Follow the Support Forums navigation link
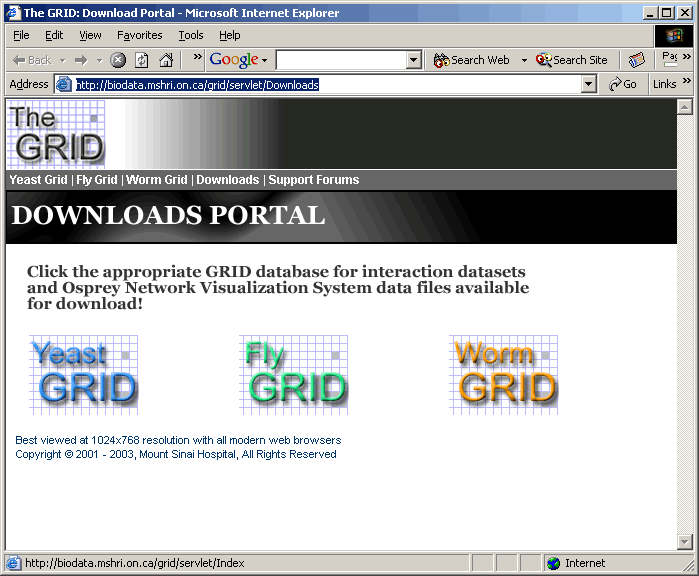The height and width of the screenshot is (576, 699). [313, 180]
